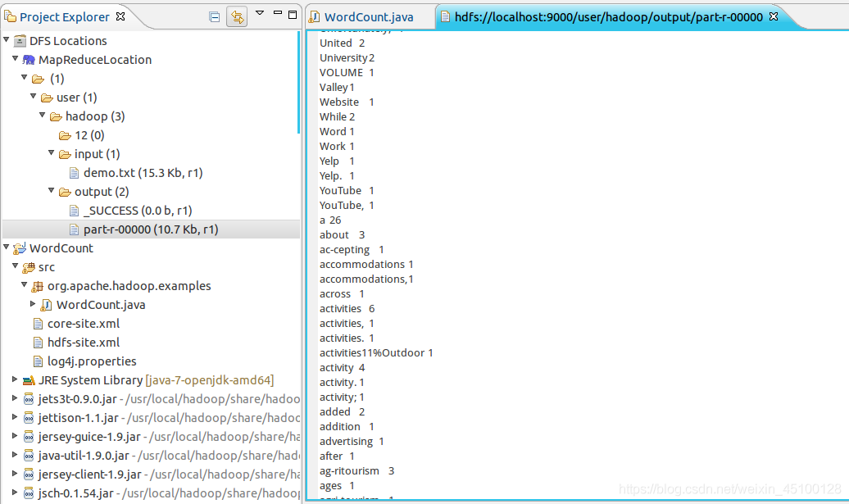Open Project Explorer view menu arrow
The width and height of the screenshot is (849, 504).
(x=260, y=13)
